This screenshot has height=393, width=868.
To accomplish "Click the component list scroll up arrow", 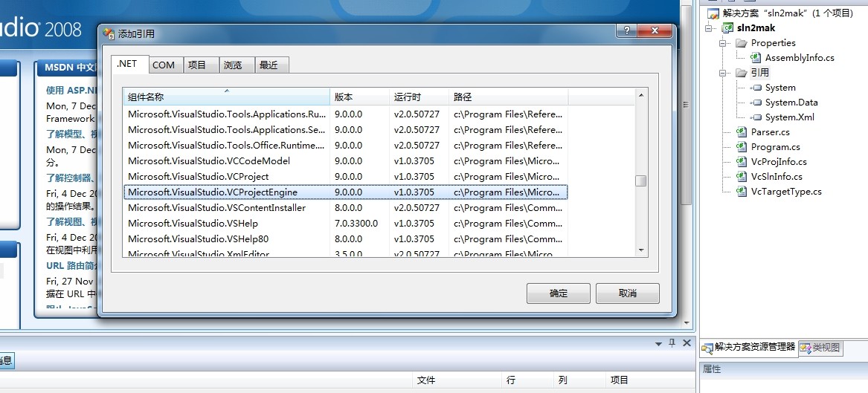I will pos(641,95).
